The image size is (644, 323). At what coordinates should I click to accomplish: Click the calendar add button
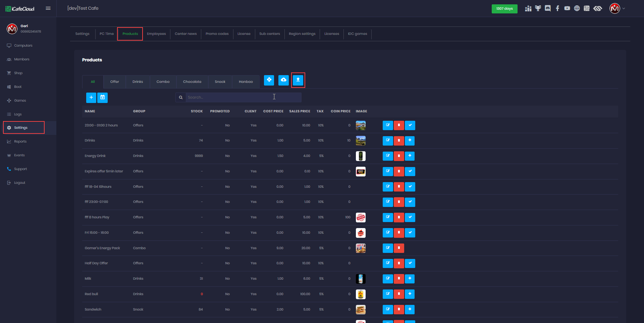tap(102, 98)
